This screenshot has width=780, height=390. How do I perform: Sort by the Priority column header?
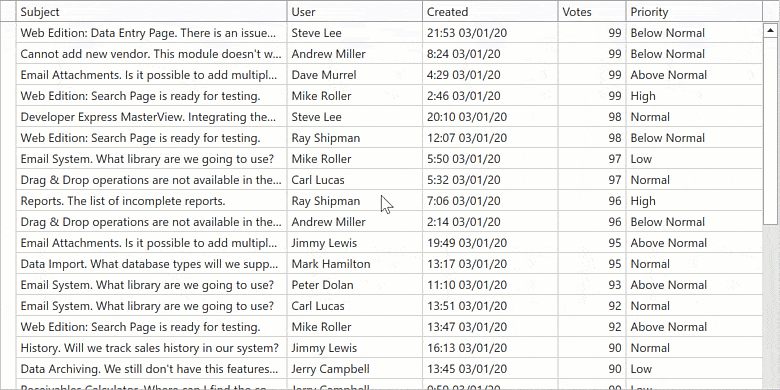pyautogui.click(x=694, y=11)
